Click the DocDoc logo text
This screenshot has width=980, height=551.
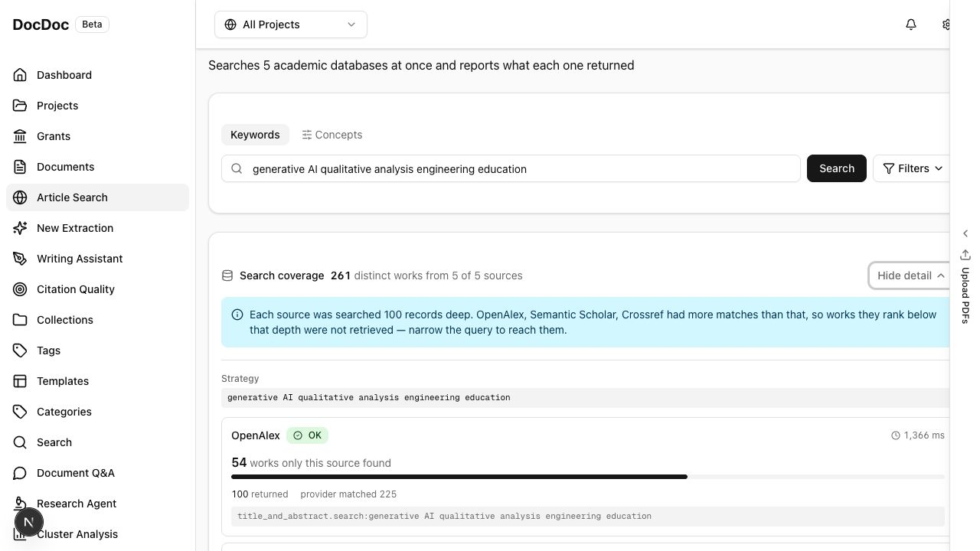41,24
